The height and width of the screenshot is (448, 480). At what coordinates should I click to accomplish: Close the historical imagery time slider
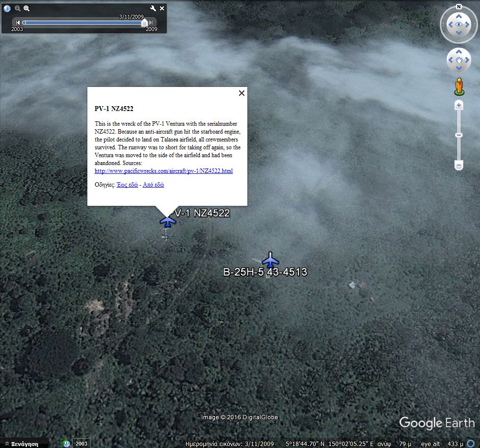point(162,8)
